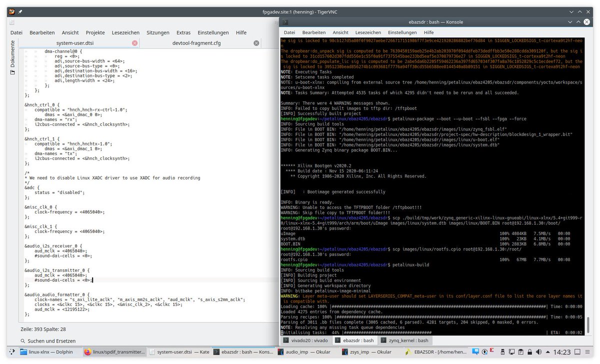This screenshot has width=600, height=364.
Task: Open Konsole's Bearbeiten menu
Action: [x=313, y=32]
